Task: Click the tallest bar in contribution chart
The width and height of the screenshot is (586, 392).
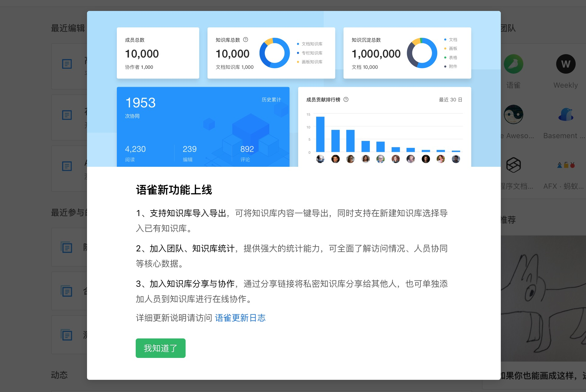Action: point(320,134)
